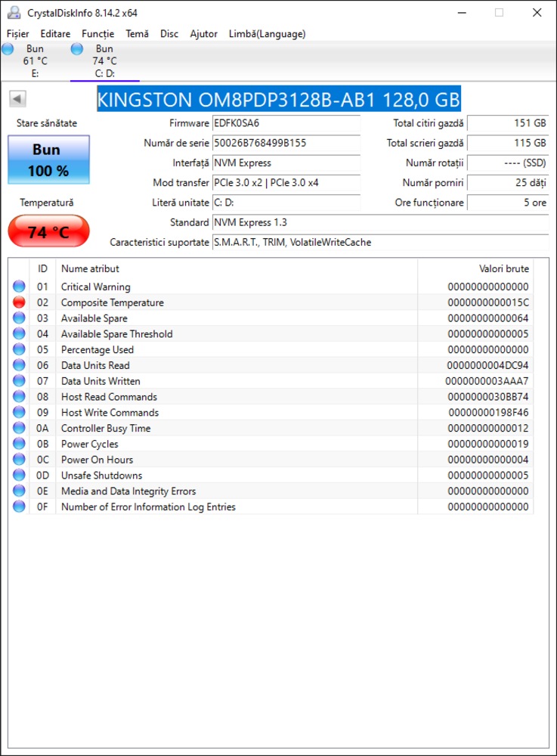Click the Bun 100 % health status button
Viewport: 557px width, 756px height.
[x=48, y=160]
